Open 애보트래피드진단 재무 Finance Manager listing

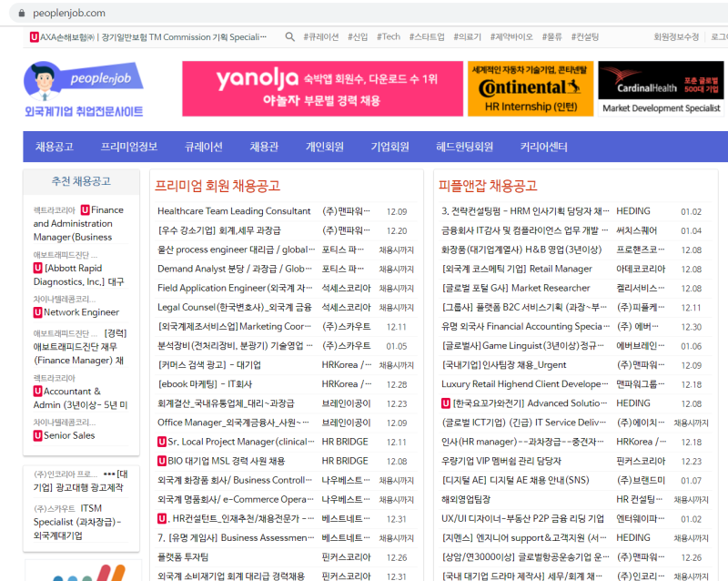click(x=80, y=347)
